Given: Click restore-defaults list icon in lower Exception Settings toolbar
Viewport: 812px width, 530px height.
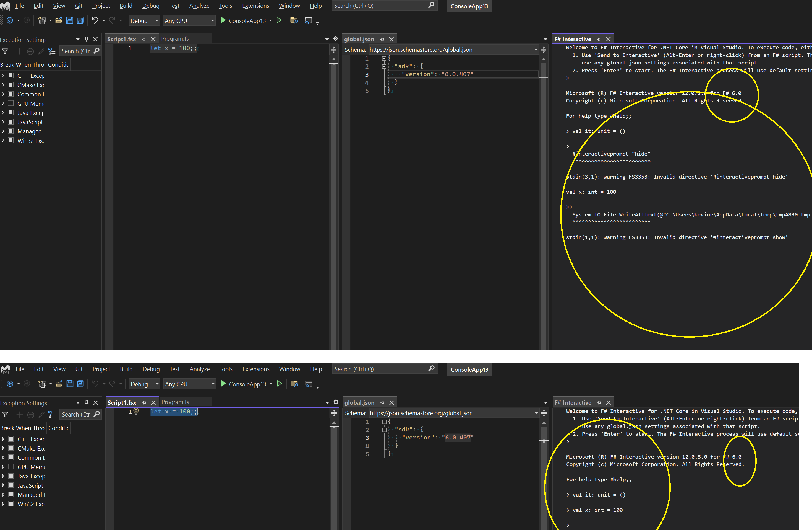Looking at the screenshot, I should tap(52, 415).
